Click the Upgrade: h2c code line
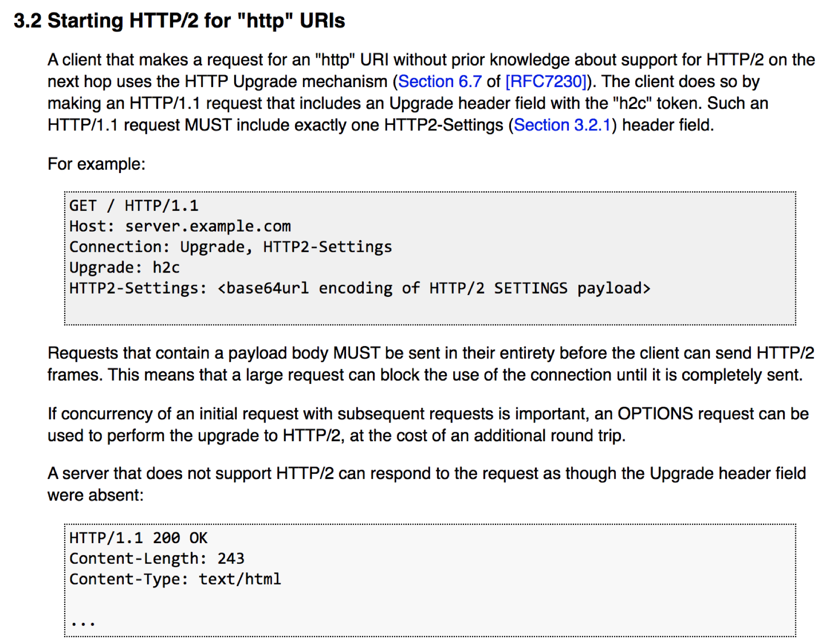Viewport: 826px width, 644px height. point(124,267)
